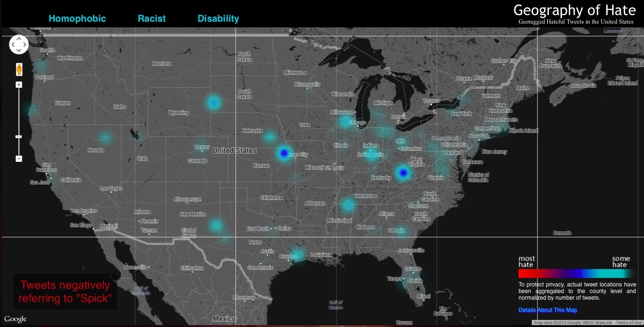Click the cyan hotspot near South Dakota

pos(214,102)
